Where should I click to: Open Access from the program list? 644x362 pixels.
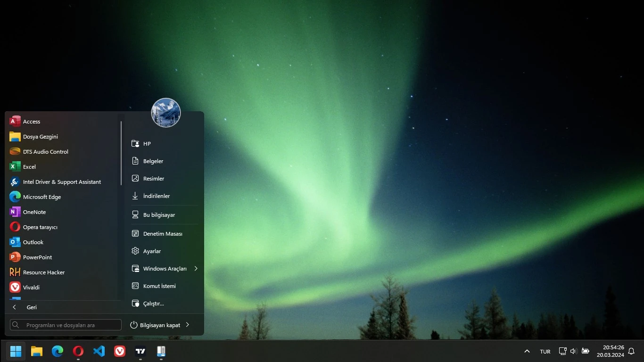(x=62, y=122)
